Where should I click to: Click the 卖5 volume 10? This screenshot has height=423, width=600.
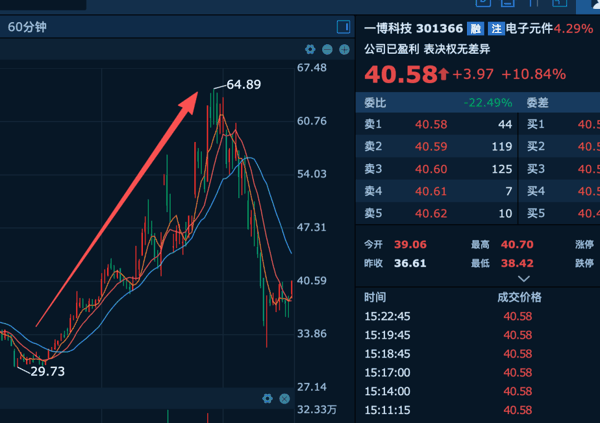point(505,213)
